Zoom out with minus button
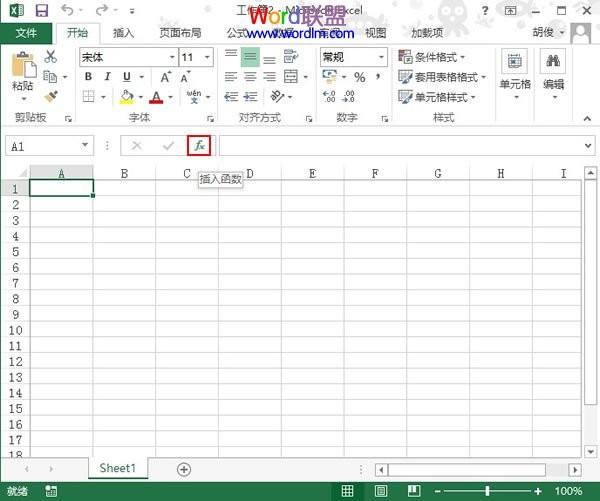Screen dimensions: 600x501 pos(438,491)
